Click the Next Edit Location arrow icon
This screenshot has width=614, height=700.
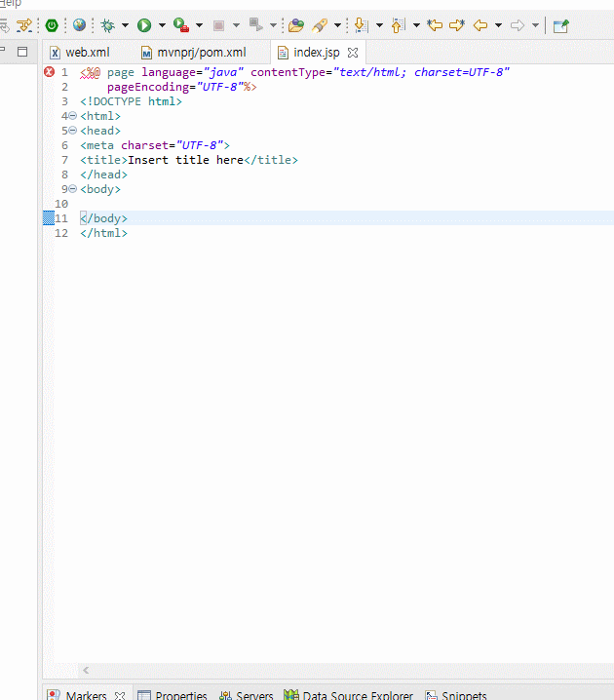tap(457, 25)
